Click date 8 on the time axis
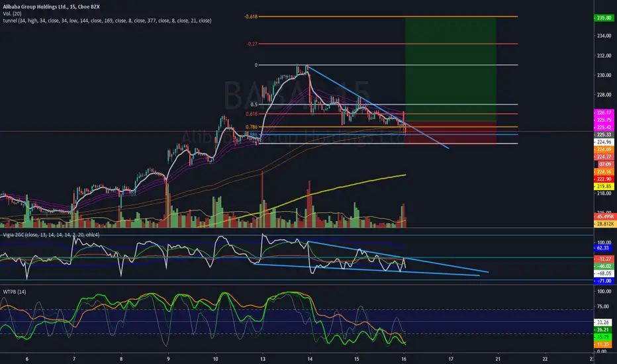The image size is (617, 364). tap(121, 359)
